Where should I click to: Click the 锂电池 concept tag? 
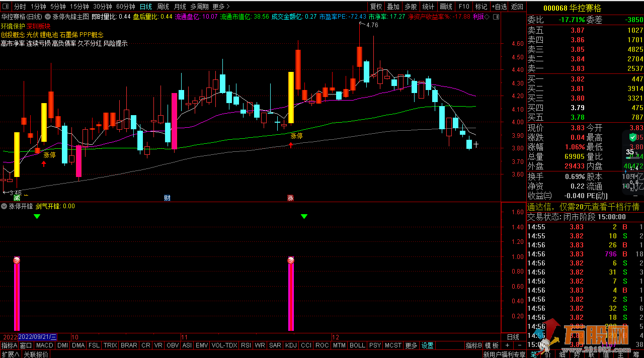[49, 35]
